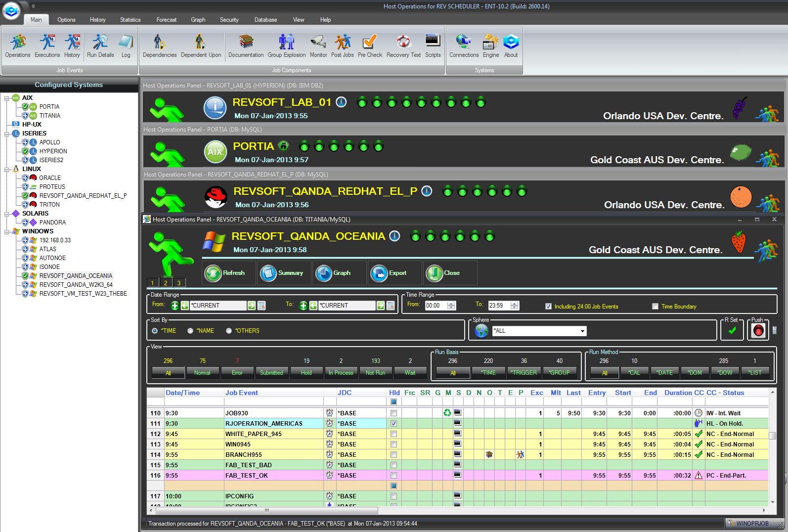
Task: Enable the Time Boundary checkbox
Action: tap(656, 307)
